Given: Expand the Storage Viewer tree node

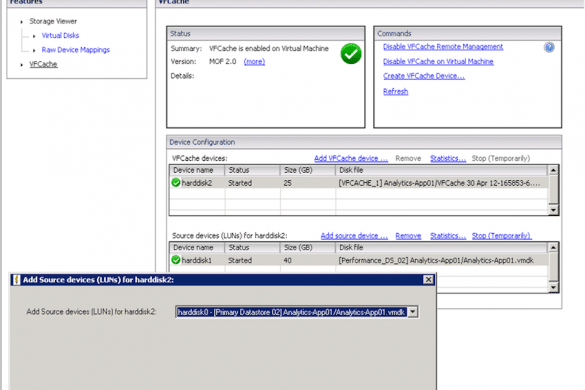Looking at the screenshot, I should pyautogui.click(x=22, y=22).
